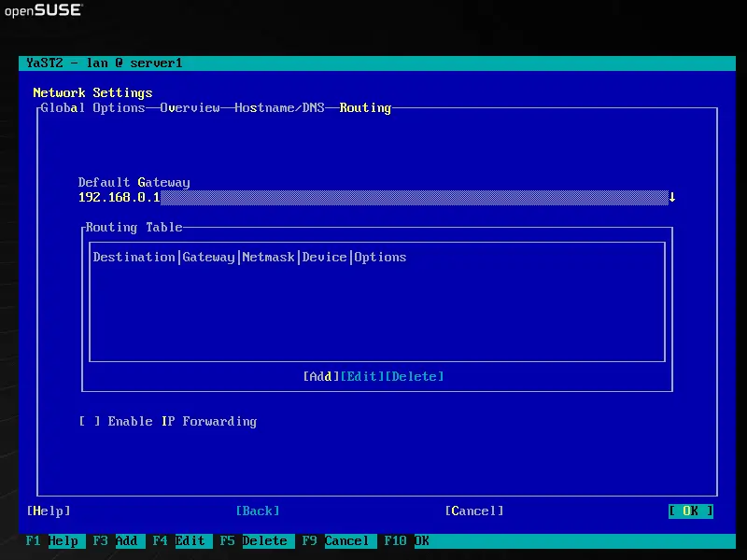747x560 pixels.
Task: Open the Global Options tab
Action: point(92,108)
